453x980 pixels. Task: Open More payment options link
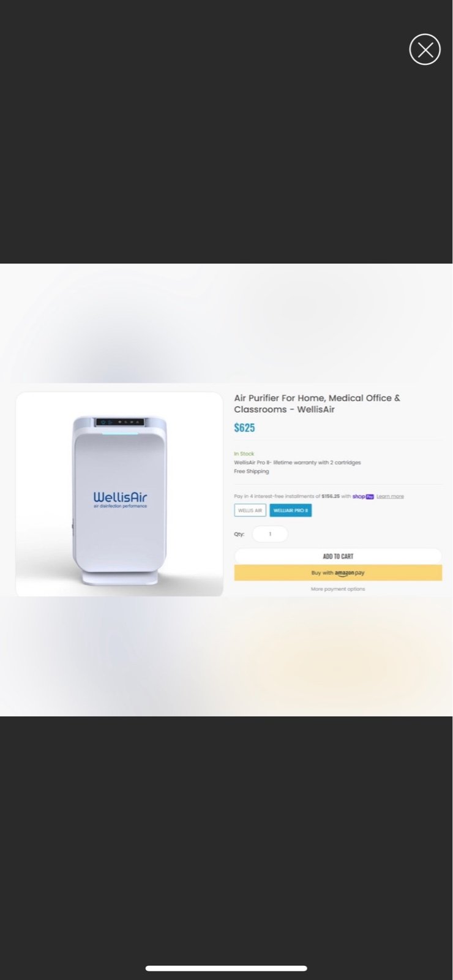click(338, 589)
